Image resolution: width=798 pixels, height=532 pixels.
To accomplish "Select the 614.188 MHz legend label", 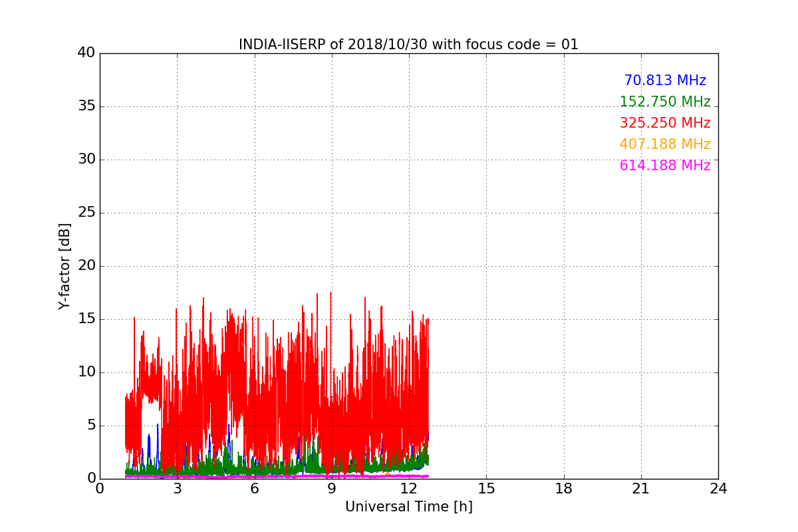I will pos(665,166).
